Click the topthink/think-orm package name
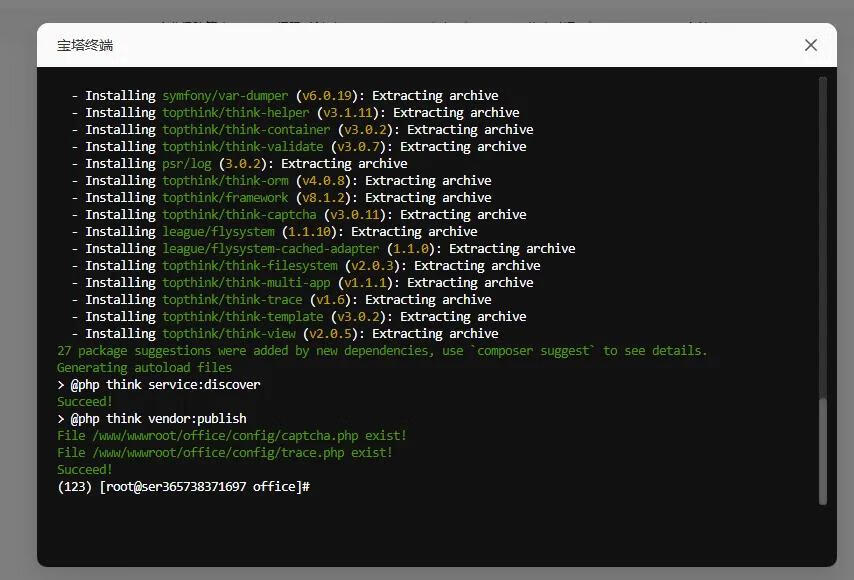 pyautogui.click(x=225, y=180)
